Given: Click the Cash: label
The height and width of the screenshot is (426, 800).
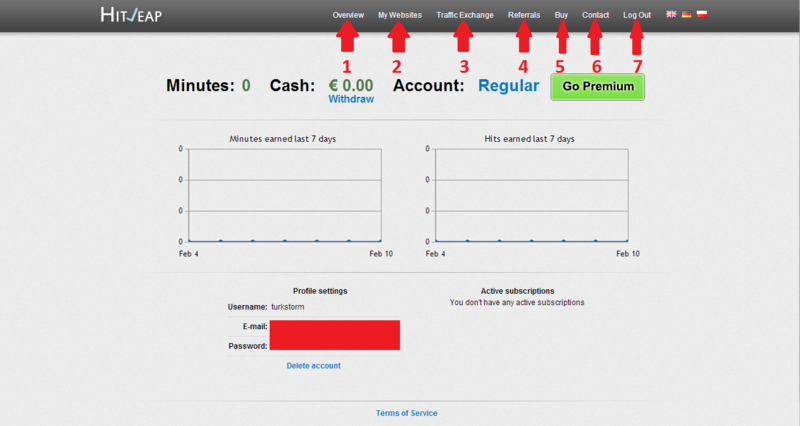Looking at the screenshot, I should (292, 86).
